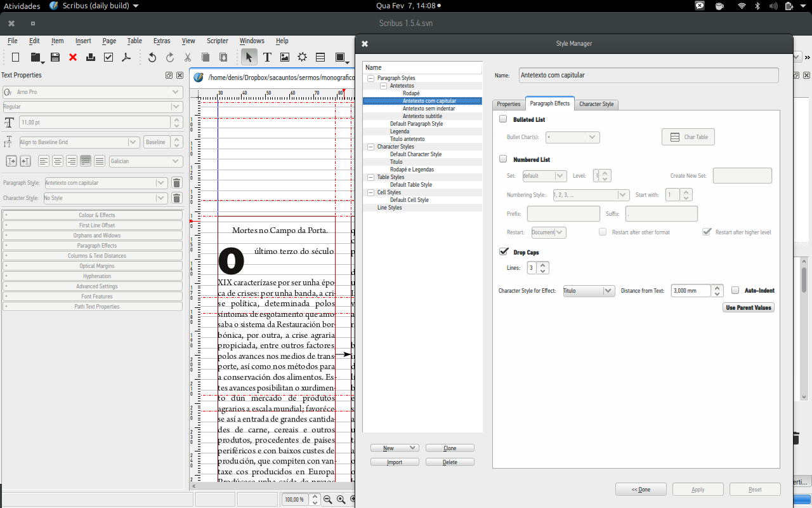This screenshot has width=812, height=508.
Task: Uncheck the Drop Caps checkbox
Action: pos(504,252)
